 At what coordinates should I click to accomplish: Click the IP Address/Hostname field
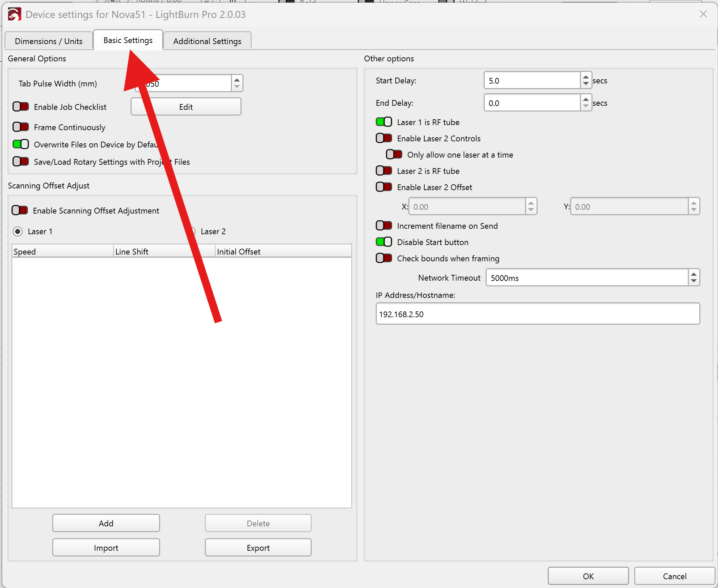click(537, 314)
